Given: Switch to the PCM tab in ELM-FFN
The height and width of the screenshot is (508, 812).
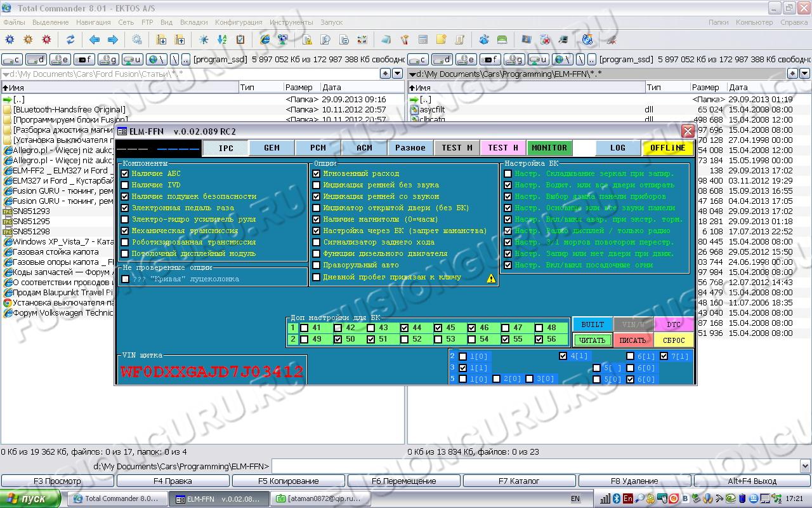Looking at the screenshot, I should [318, 148].
